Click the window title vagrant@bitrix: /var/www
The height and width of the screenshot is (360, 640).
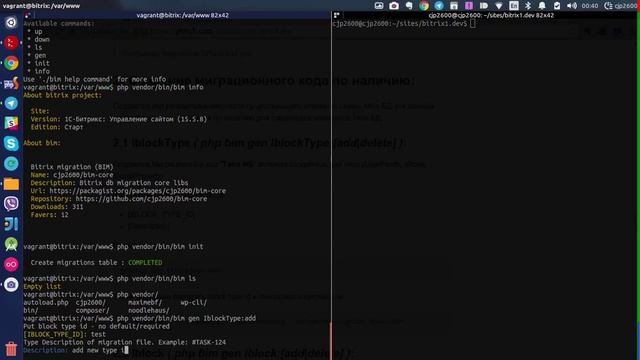41,6
